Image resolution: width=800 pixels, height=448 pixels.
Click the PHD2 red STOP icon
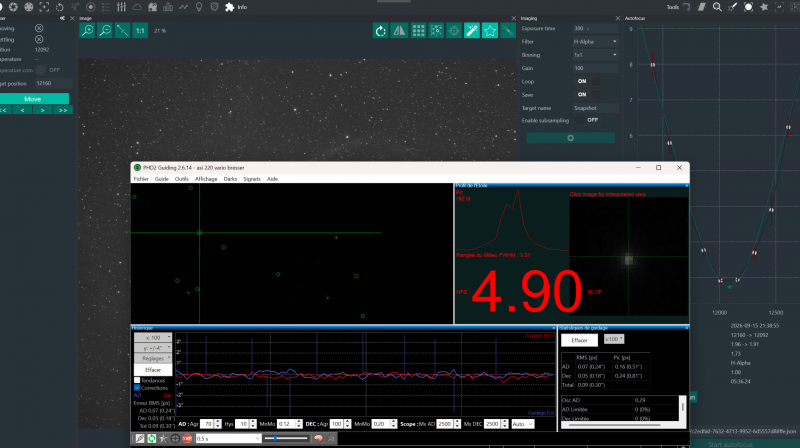point(187,438)
